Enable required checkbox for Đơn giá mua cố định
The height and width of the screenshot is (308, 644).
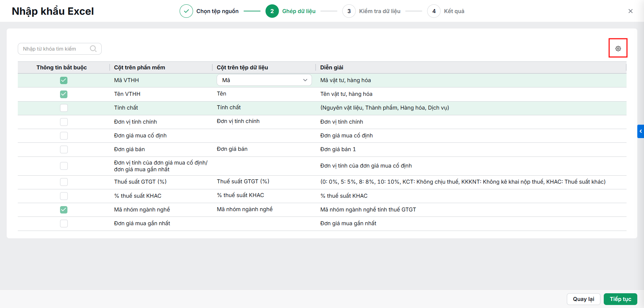(64, 136)
